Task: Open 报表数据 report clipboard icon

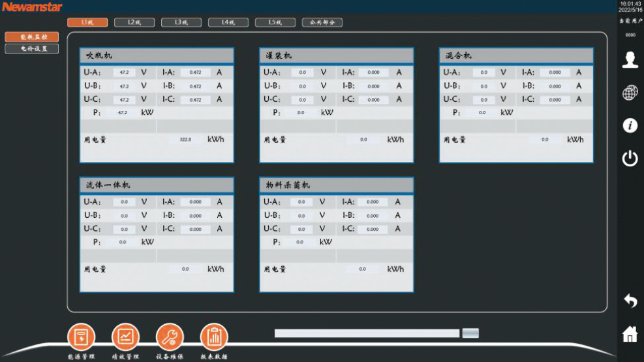Action: tap(214, 337)
